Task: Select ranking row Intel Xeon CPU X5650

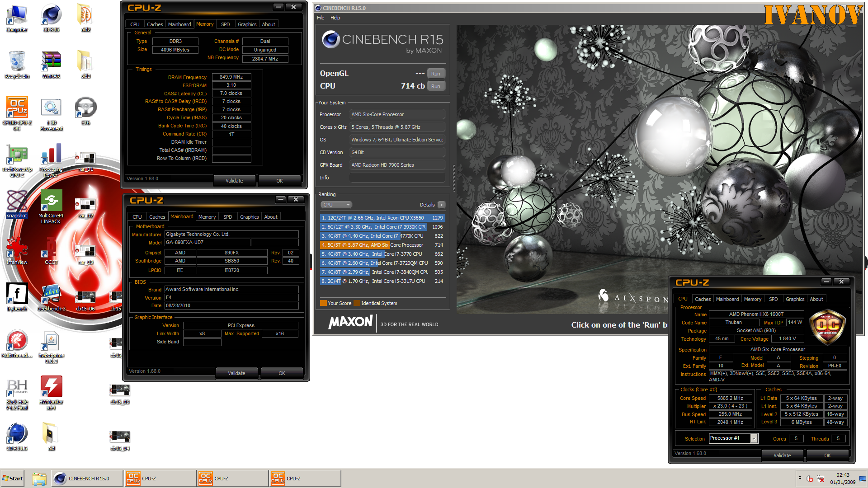Action: [382, 218]
